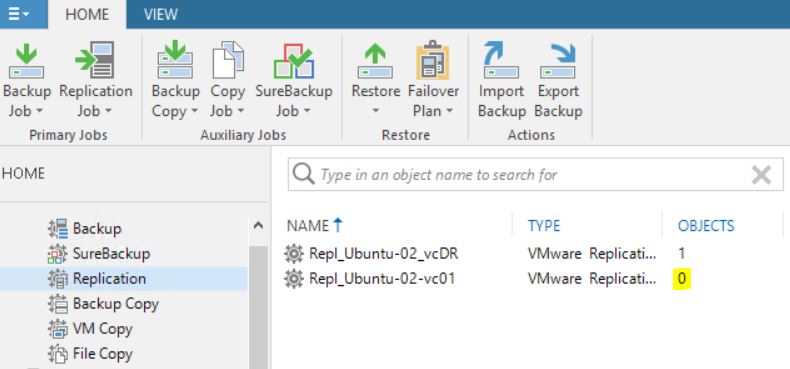
Task: Select Replication in the jobs tree
Action: click(x=109, y=279)
